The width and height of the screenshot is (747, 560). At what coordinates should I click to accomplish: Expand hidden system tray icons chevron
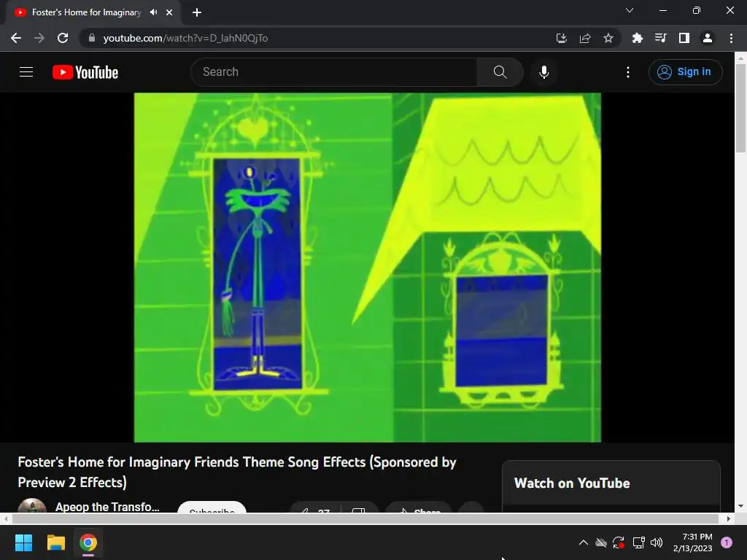(583, 542)
